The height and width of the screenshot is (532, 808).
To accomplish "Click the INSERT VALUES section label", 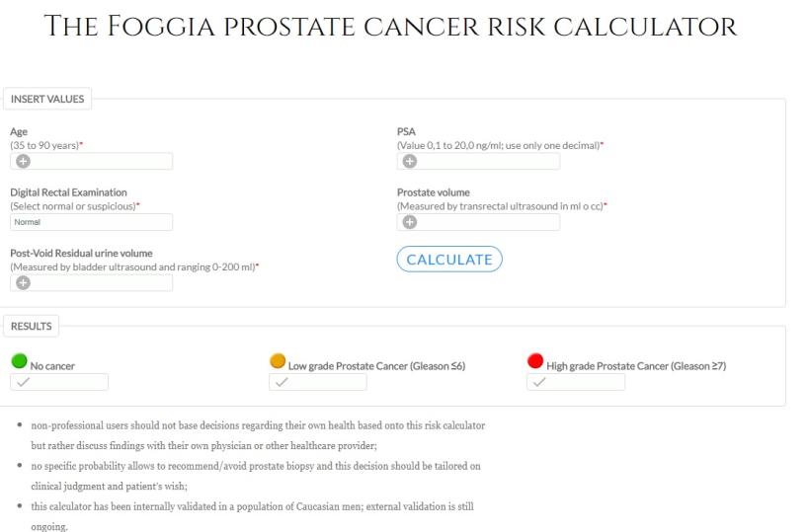I will click(x=47, y=99).
